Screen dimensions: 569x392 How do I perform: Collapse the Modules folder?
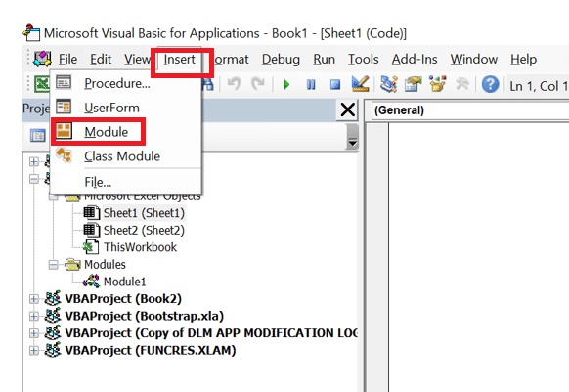tap(53, 265)
